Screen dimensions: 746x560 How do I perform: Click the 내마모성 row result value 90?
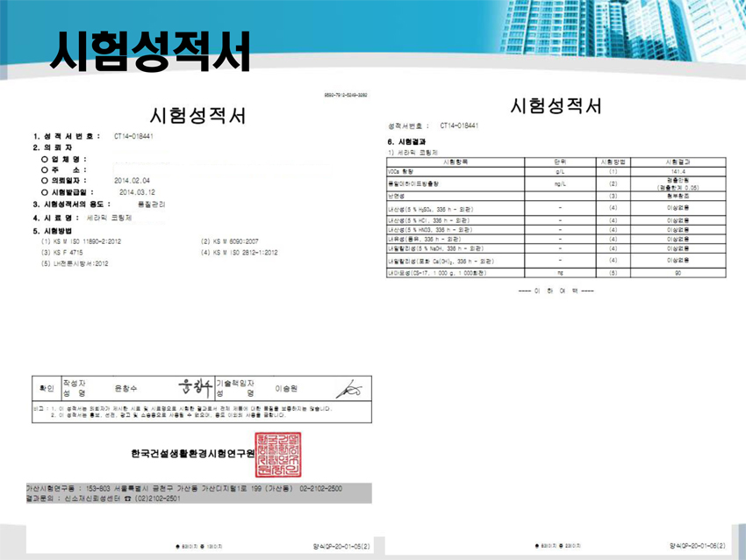point(676,273)
